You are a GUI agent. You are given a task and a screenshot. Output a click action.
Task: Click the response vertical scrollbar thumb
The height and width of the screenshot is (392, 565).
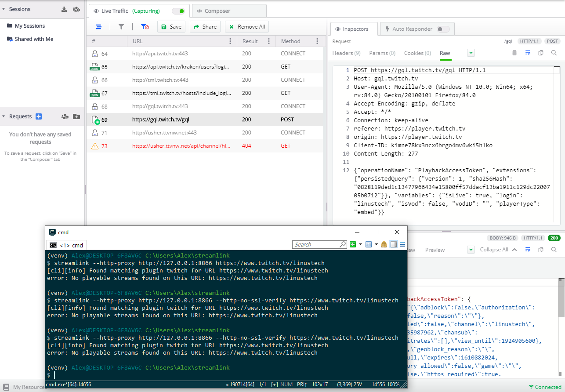tap(561, 297)
